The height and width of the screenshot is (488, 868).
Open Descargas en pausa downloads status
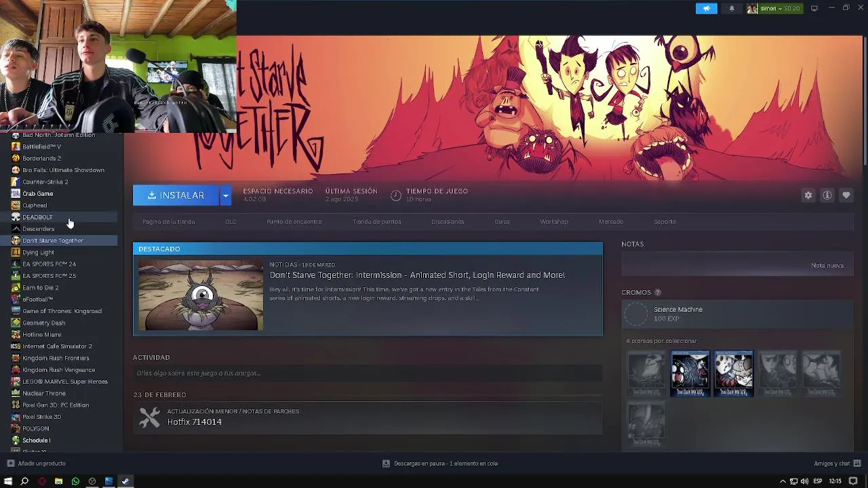point(440,464)
